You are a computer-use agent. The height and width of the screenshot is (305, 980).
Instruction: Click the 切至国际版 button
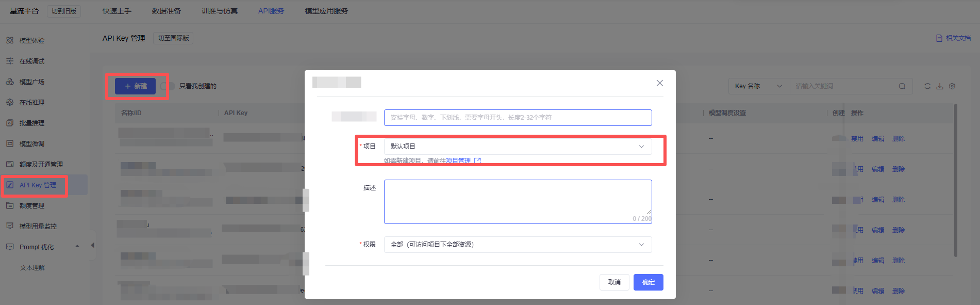click(173, 38)
